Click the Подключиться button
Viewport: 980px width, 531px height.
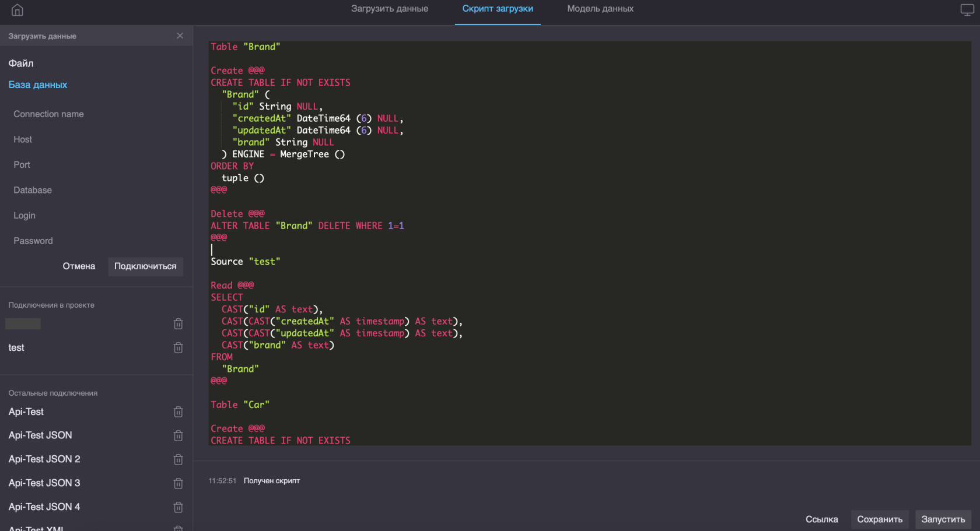145,266
